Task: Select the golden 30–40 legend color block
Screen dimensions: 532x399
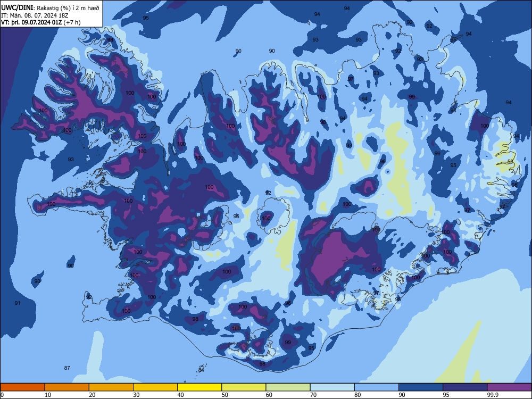Action: click(155, 387)
